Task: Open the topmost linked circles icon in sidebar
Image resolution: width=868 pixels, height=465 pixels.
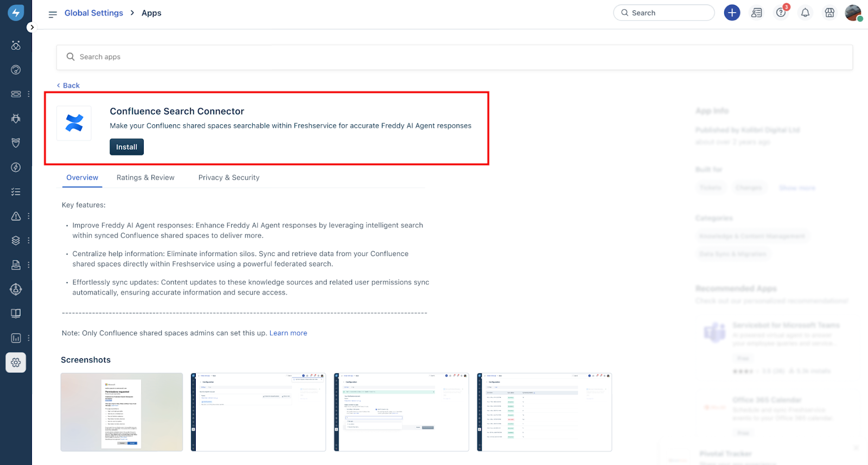Action: 16,46
